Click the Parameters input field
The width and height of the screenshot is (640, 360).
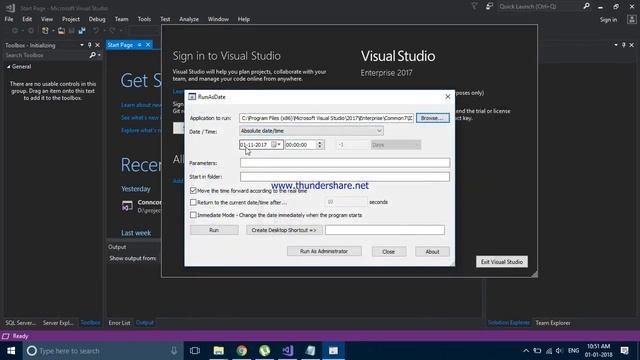(x=345, y=163)
